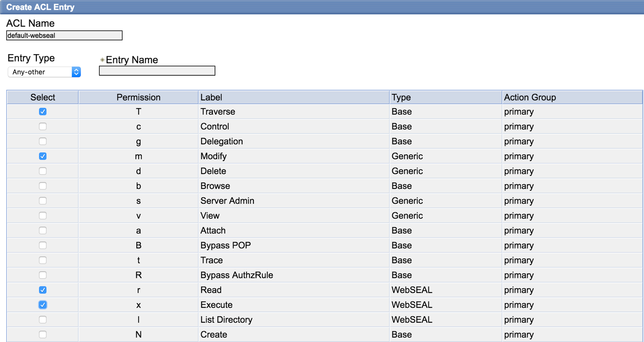Check the Create permission checkbox
This screenshot has height=342, width=644.
[x=42, y=334]
